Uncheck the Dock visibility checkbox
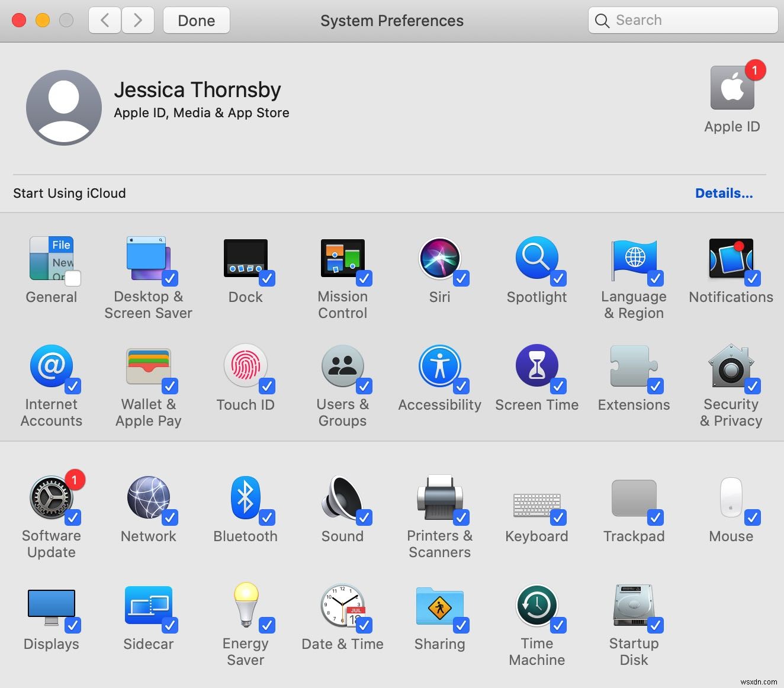The image size is (784, 688). (268, 277)
